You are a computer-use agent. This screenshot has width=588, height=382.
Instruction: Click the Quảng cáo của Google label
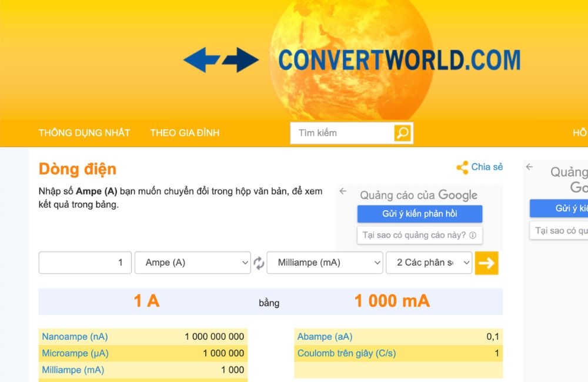tap(419, 195)
